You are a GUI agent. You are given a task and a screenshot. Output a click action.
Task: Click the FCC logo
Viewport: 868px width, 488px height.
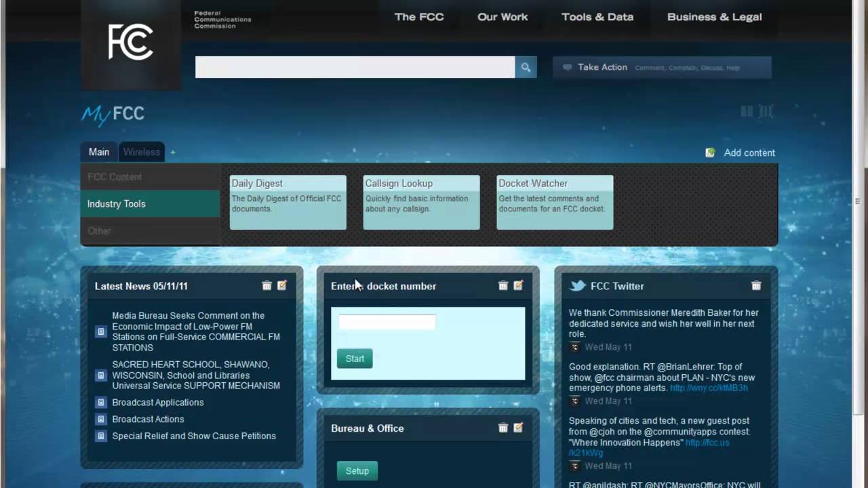[130, 42]
